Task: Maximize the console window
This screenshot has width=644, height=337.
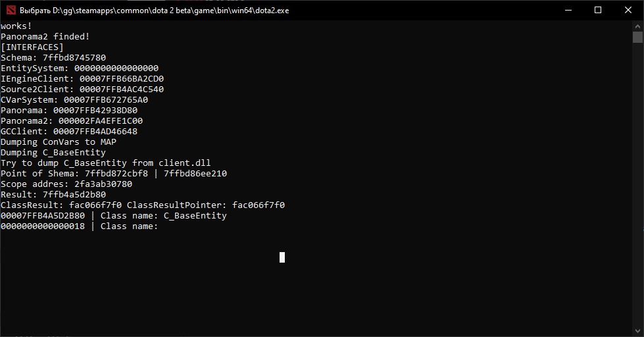Action: coord(598,11)
